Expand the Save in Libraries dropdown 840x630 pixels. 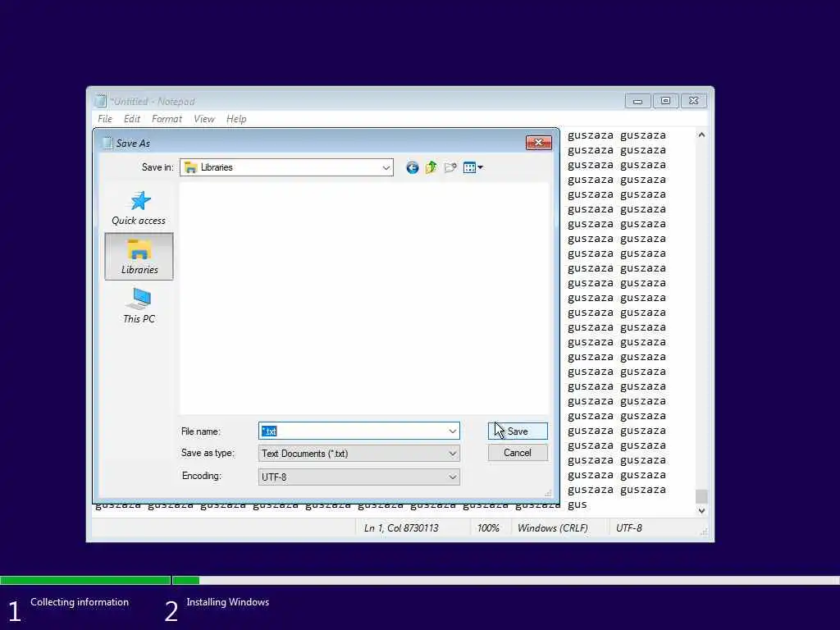pos(386,167)
